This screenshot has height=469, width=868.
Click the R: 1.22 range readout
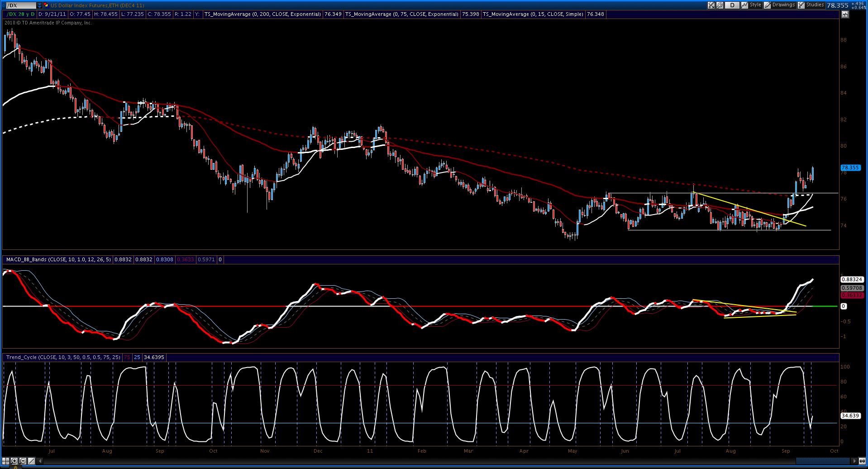(x=183, y=14)
